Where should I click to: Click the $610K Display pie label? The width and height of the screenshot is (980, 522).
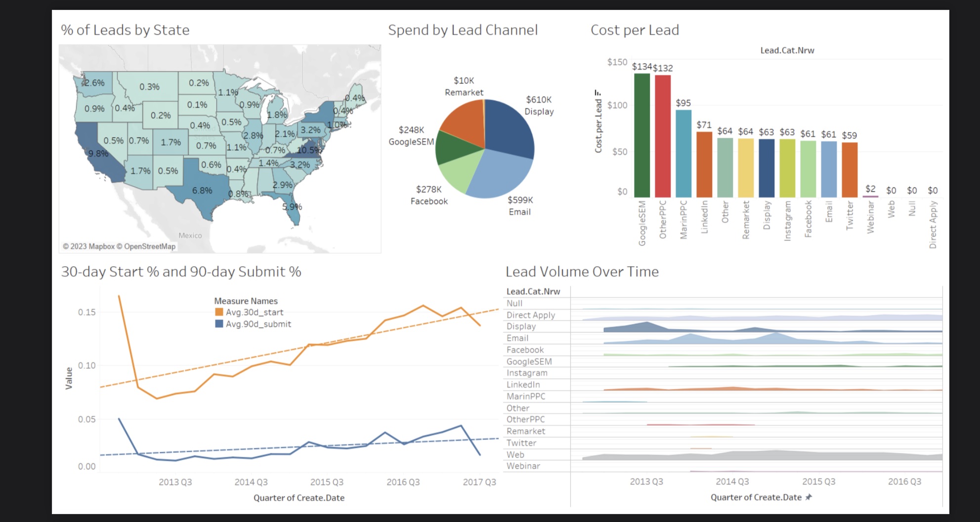pos(539,106)
